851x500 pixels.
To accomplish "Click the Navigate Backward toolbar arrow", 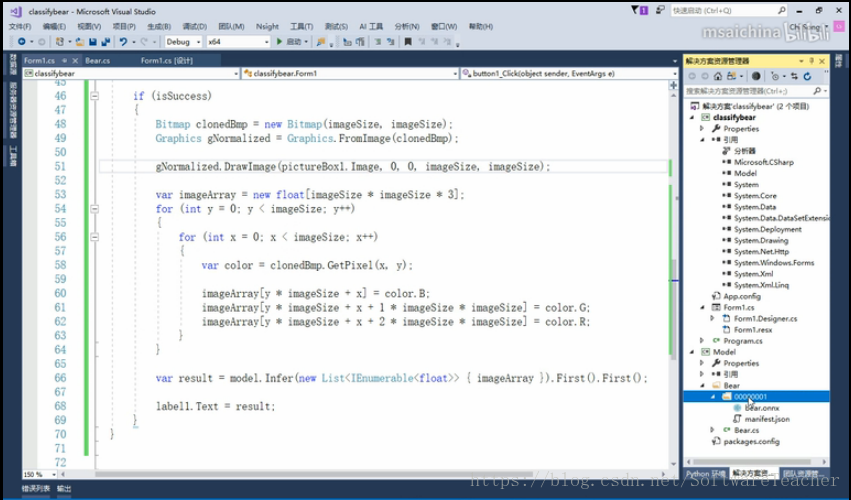I will (x=21, y=42).
